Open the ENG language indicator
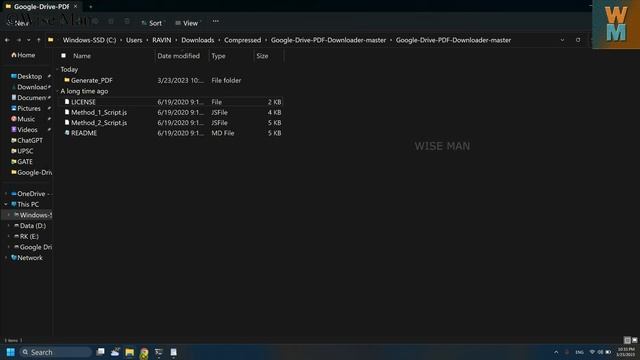640x360 pixels. 579,352
